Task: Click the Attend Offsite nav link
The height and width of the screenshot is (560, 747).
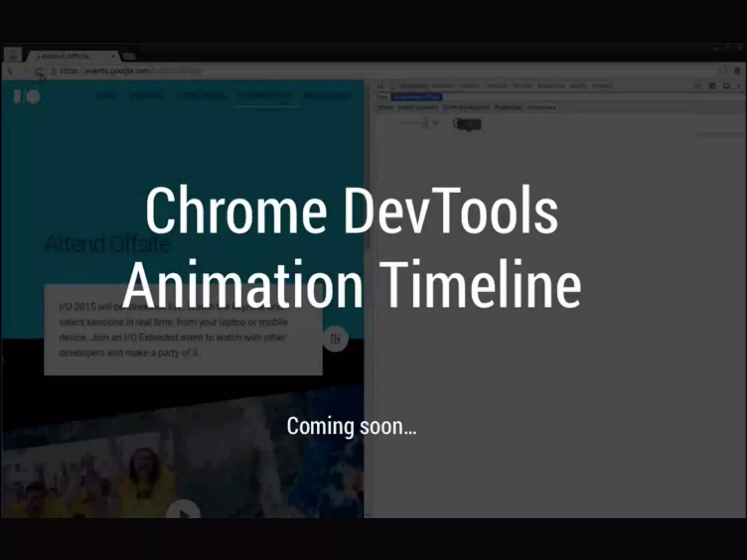Action: (x=265, y=96)
